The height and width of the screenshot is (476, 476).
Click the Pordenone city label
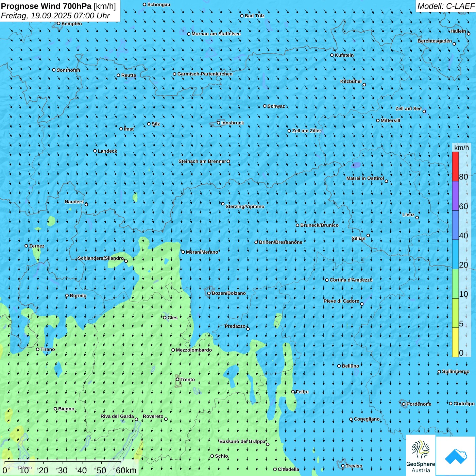(419, 404)
